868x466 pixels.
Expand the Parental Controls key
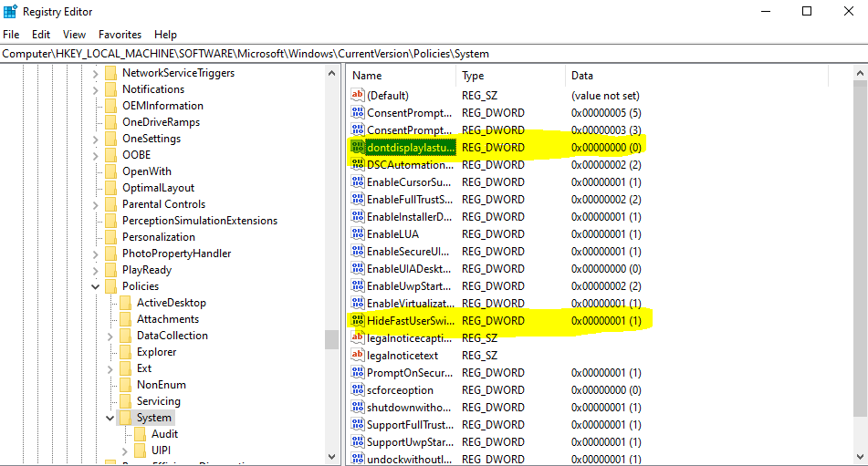tap(95, 205)
